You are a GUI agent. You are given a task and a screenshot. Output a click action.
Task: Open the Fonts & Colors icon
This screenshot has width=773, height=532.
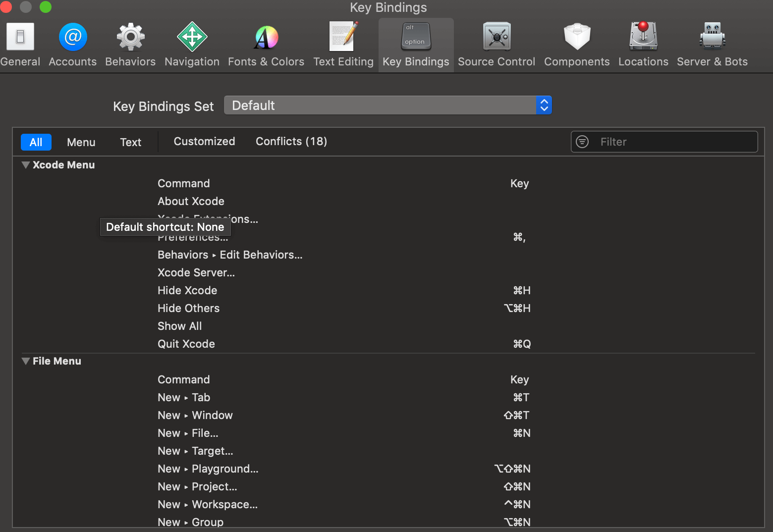(266, 37)
